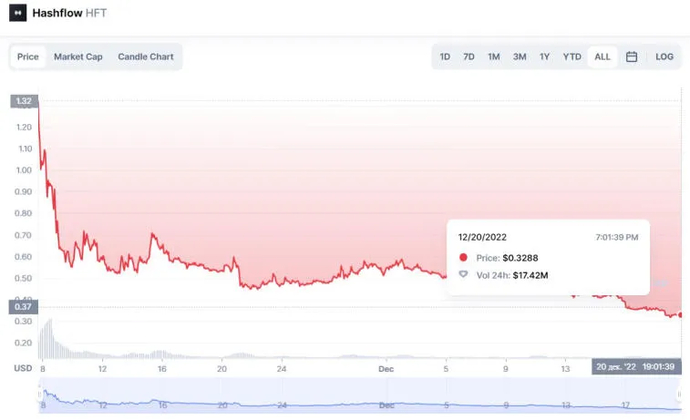
Task: Show year-to-date with YTD
Action: tap(572, 57)
